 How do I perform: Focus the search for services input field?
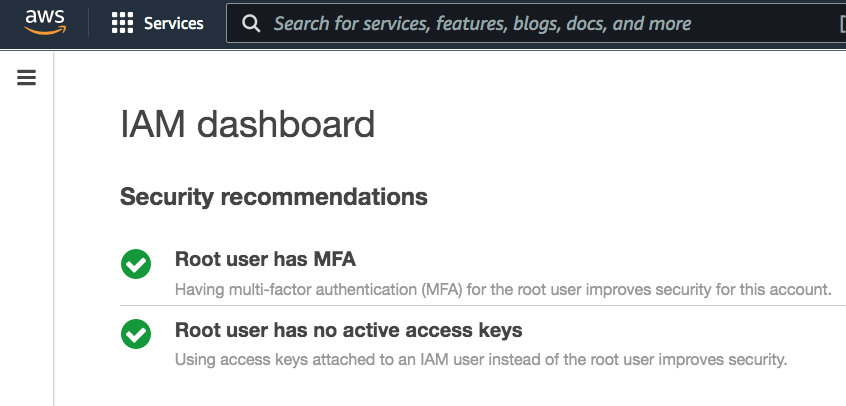pyautogui.click(x=536, y=23)
